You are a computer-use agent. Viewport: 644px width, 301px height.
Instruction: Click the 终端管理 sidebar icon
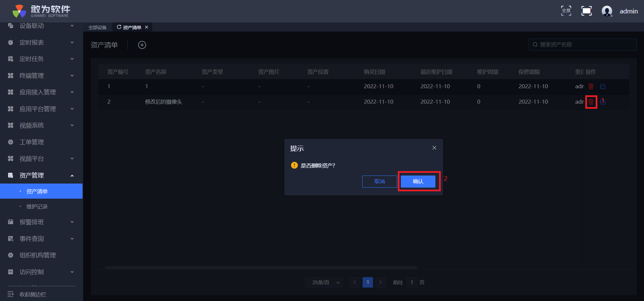10,76
